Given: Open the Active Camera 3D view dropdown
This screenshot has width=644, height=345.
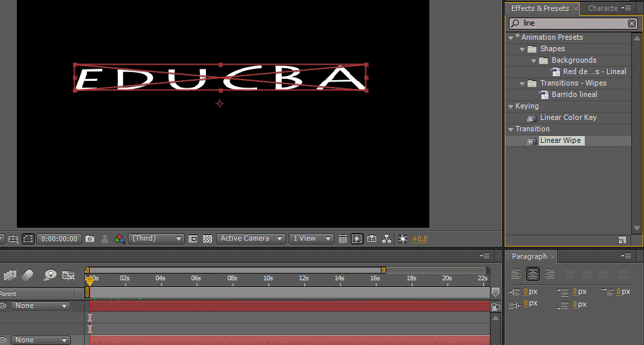Looking at the screenshot, I should (x=250, y=239).
